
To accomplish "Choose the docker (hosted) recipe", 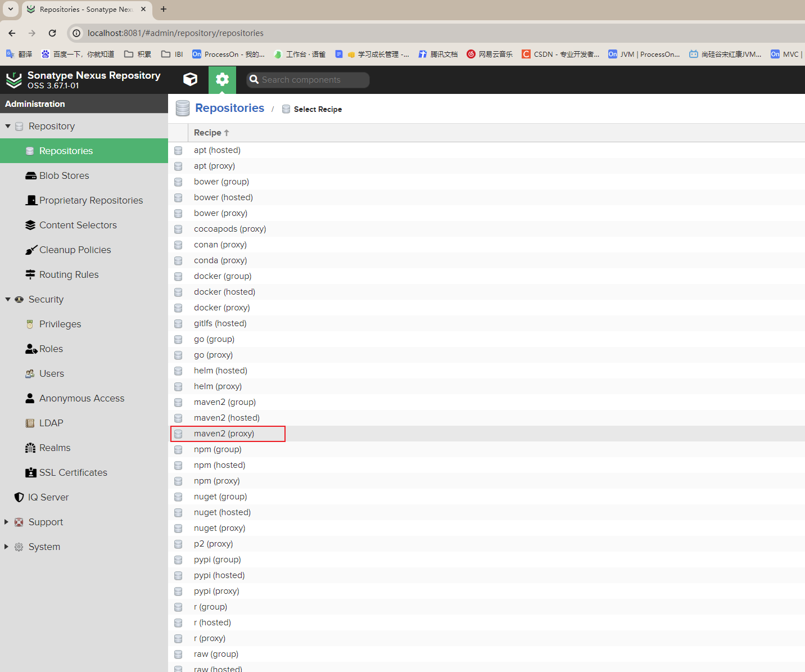I will [x=224, y=292].
